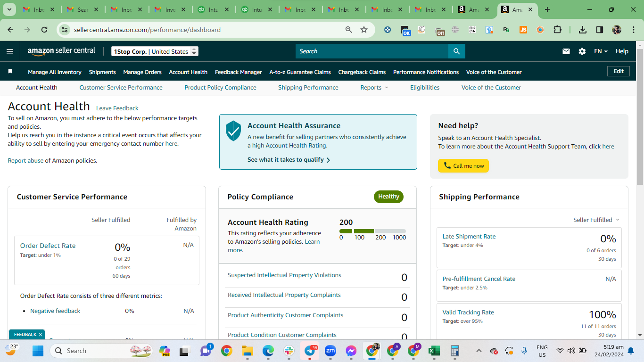
Task: View site information icon in address bar
Action: (65, 30)
